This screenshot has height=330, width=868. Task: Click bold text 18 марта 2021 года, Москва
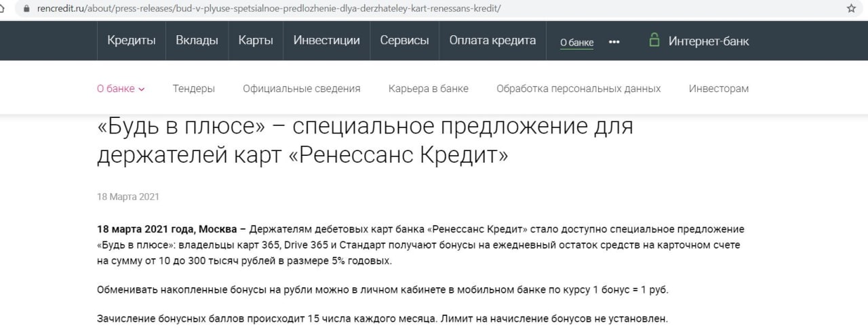167,229
